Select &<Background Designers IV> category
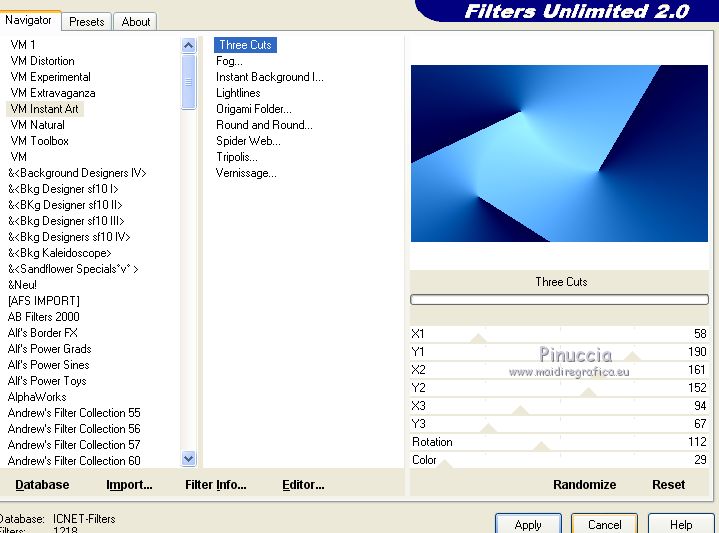 77,173
